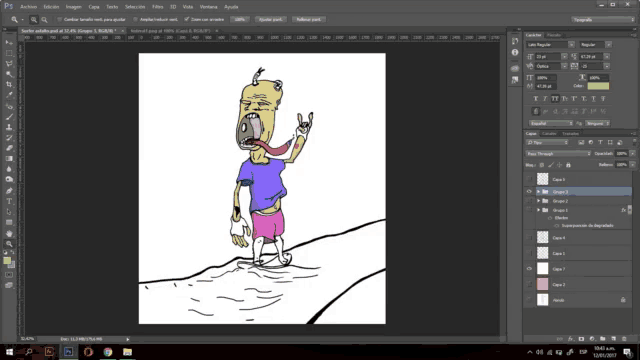Uncheck 'Zoom con arrastre' checkbox
The image size is (640, 360).
coord(187,20)
